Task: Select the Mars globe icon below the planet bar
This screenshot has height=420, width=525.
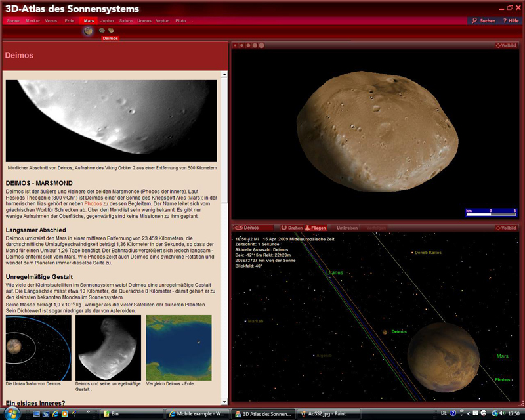Action: pos(88,31)
